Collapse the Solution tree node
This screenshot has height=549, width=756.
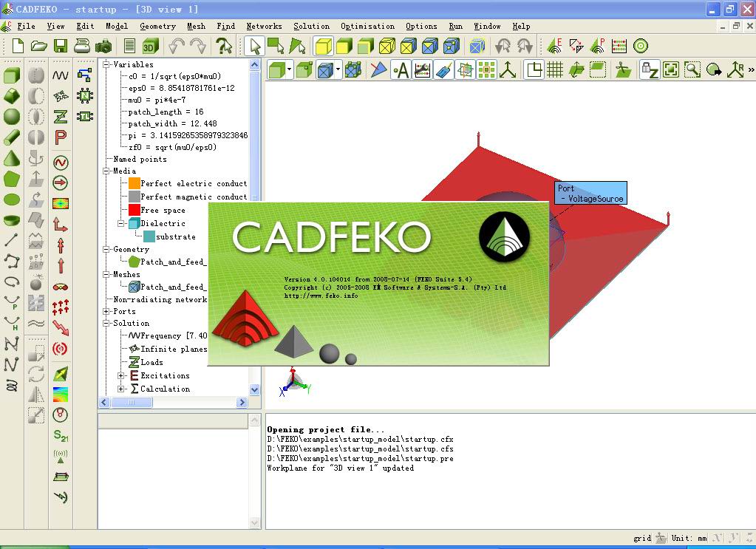point(106,324)
